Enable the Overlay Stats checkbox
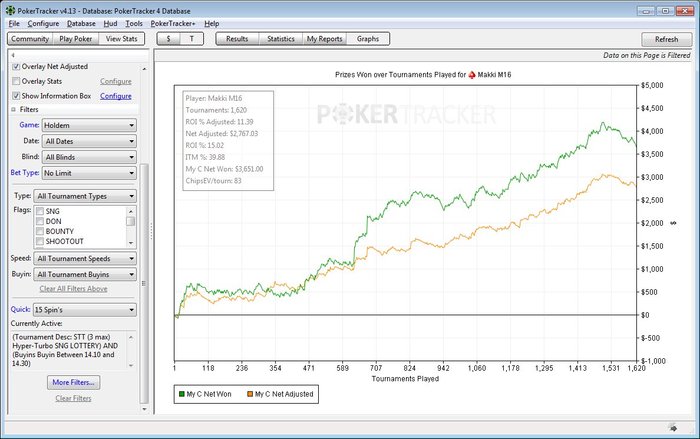 (x=16, y=81)
